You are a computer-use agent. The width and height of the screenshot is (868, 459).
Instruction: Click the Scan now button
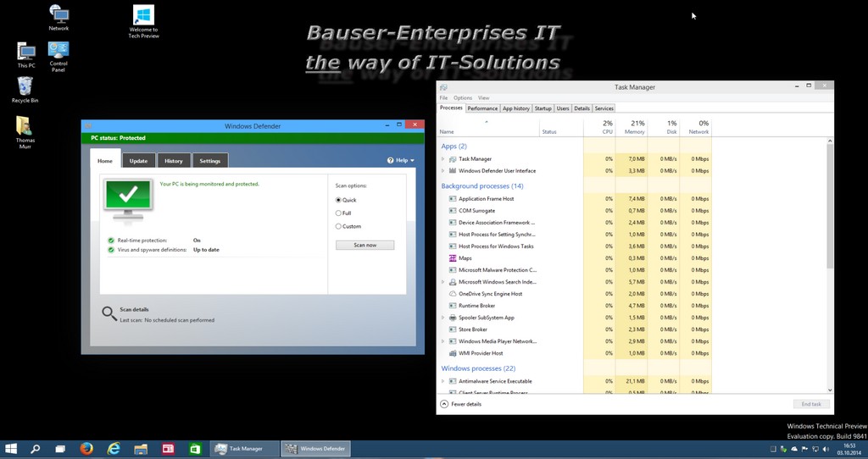coord(364,245)
